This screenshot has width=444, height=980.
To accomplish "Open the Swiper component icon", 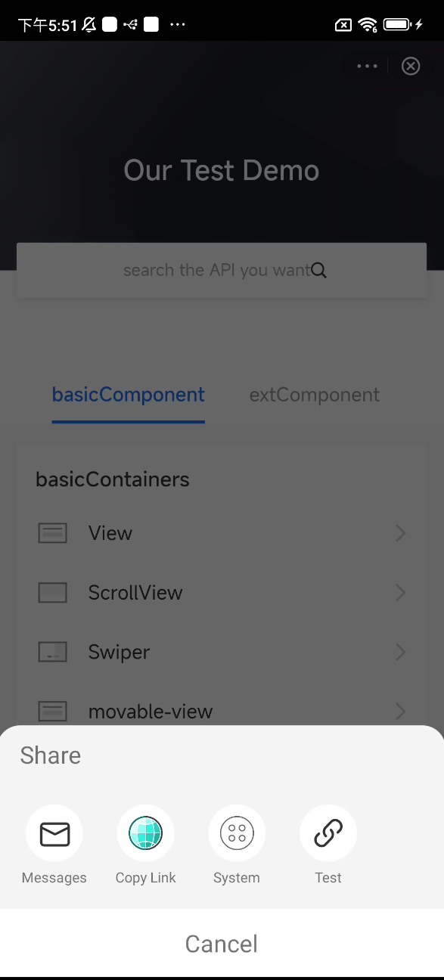I will pos(52,652).
